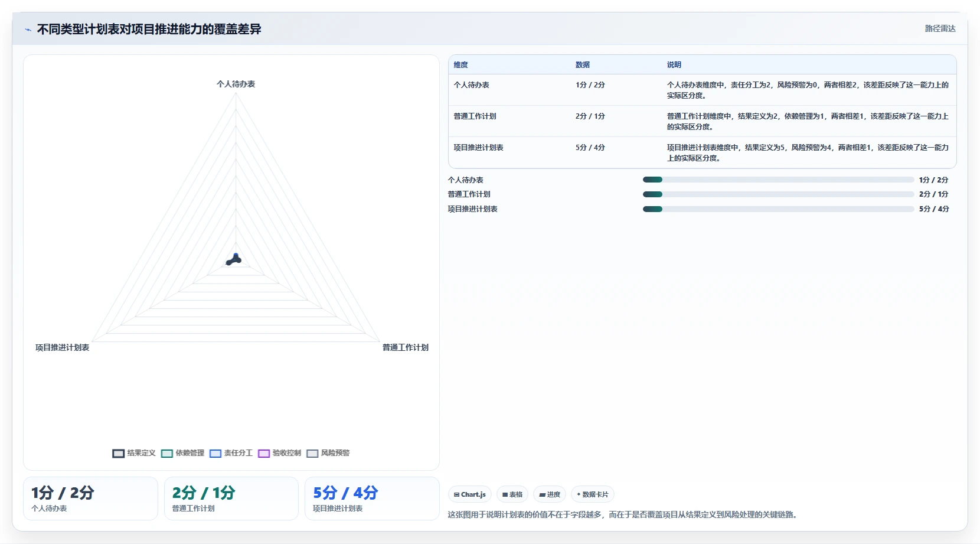Click the 普通工作计划 radar axis label
The image size is (980, 544).
406,347
